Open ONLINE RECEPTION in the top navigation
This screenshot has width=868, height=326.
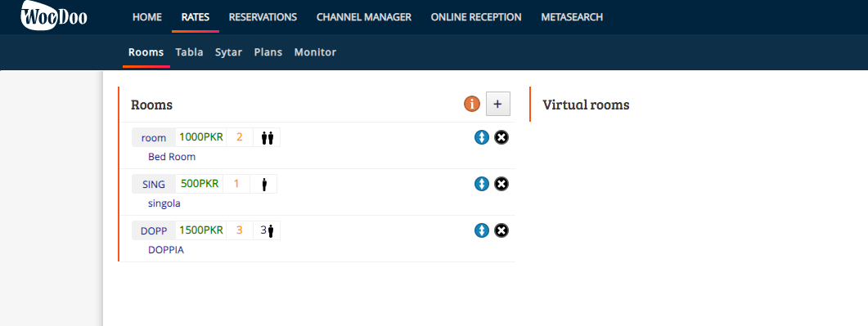click(x=476, y=17)
